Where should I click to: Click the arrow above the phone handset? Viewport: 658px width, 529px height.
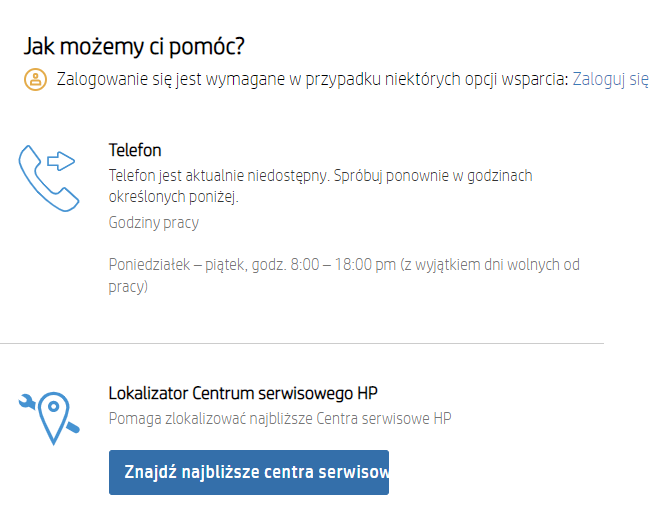[63, 159]
